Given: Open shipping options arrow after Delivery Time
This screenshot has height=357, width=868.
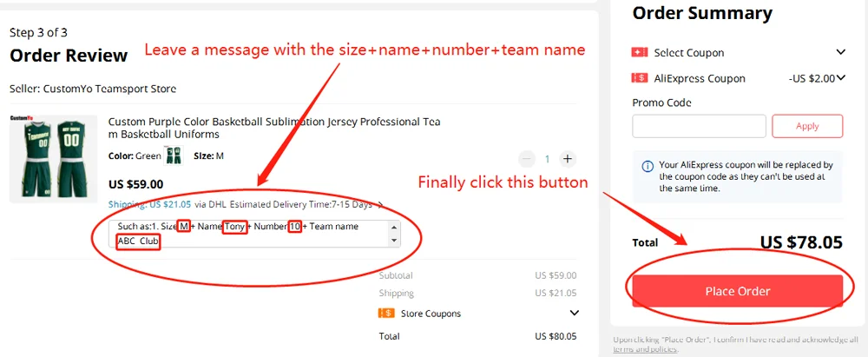Looking at the screenshot, I should pos(380,205).
